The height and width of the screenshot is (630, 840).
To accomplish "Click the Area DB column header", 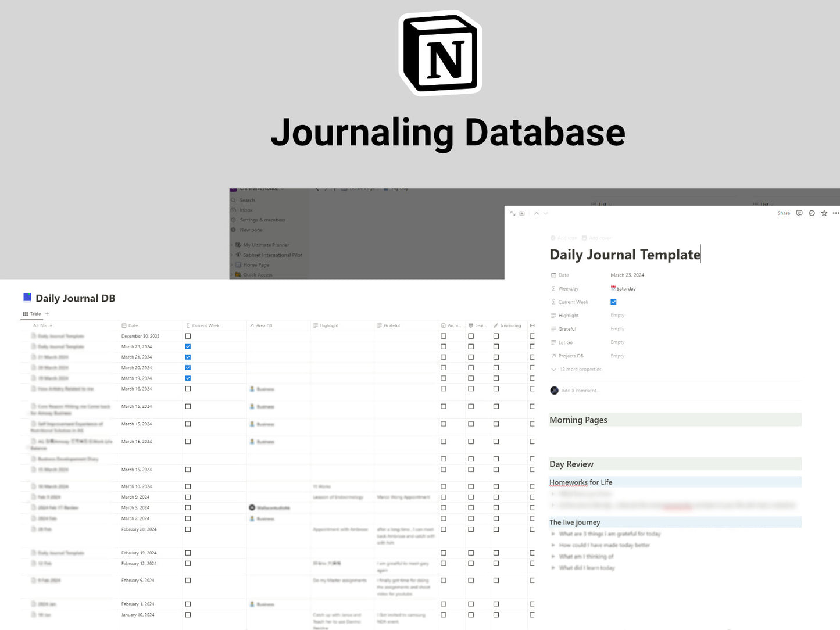I will coord(261,325).
